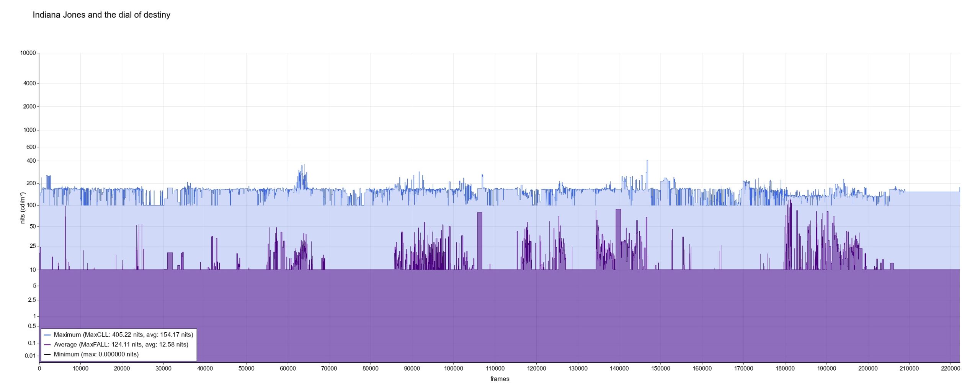Click the 2.5 y-axis tick label
The image size is (980, 392).
(32, 300)
